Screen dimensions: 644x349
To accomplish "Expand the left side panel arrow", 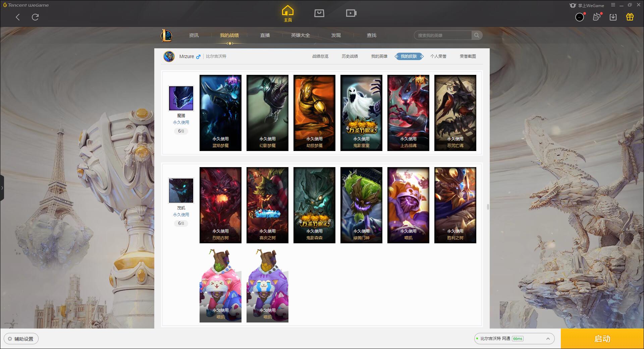I will tap(2, 188).
